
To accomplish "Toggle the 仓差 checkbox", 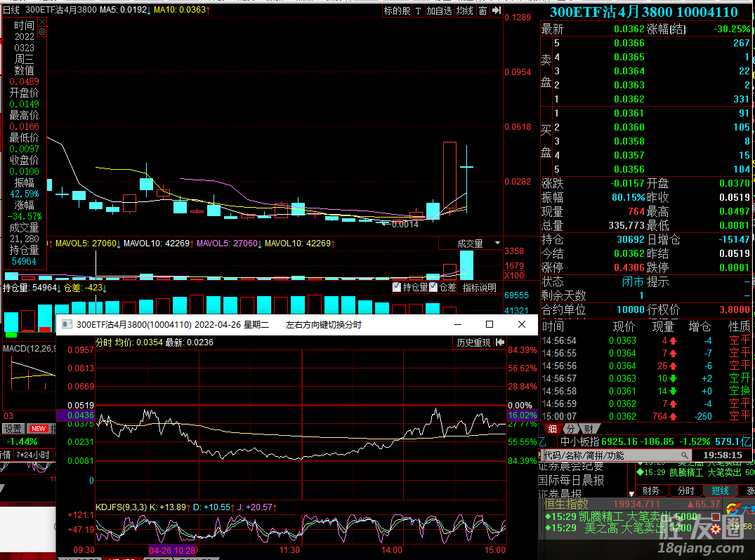I will point(433,288).
